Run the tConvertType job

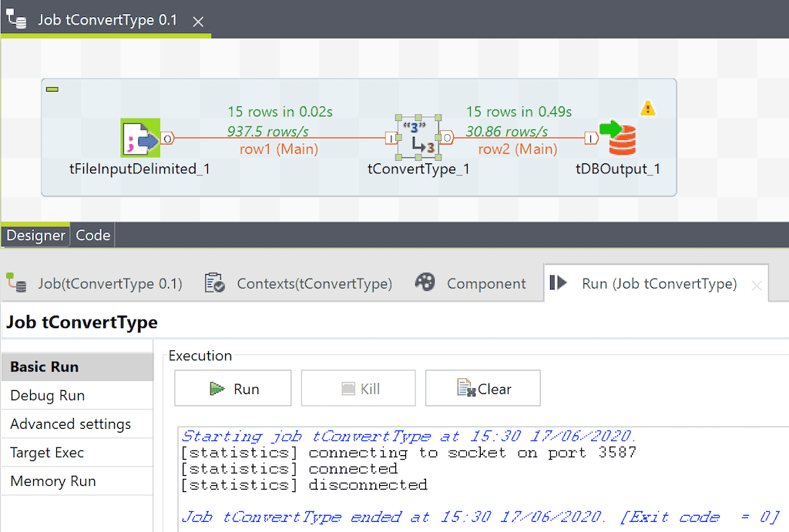(x=233, y=387)
